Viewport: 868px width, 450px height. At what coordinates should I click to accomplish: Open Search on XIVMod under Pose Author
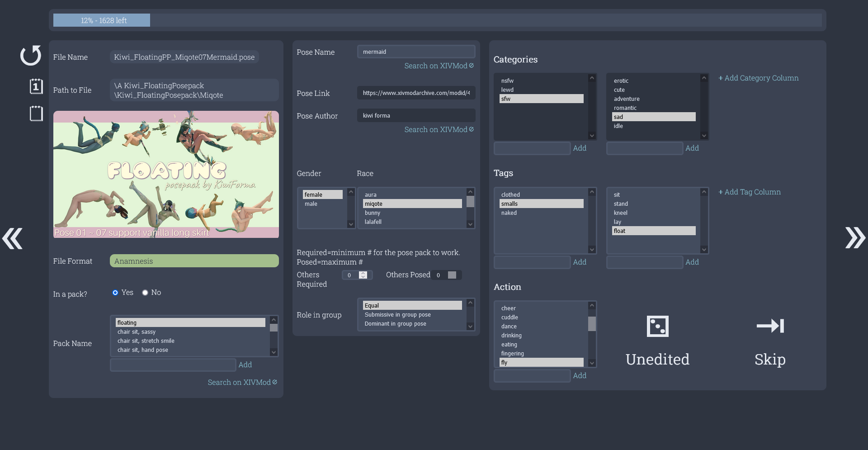[439, 129]
